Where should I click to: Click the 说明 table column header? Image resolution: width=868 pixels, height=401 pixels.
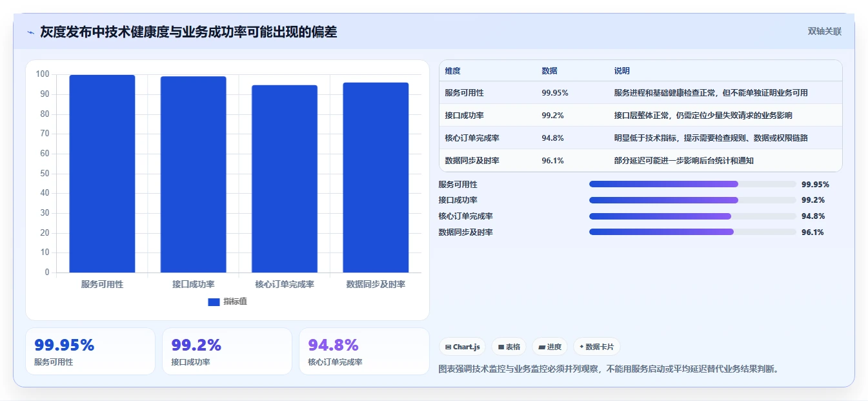click(x=621, y=71)
